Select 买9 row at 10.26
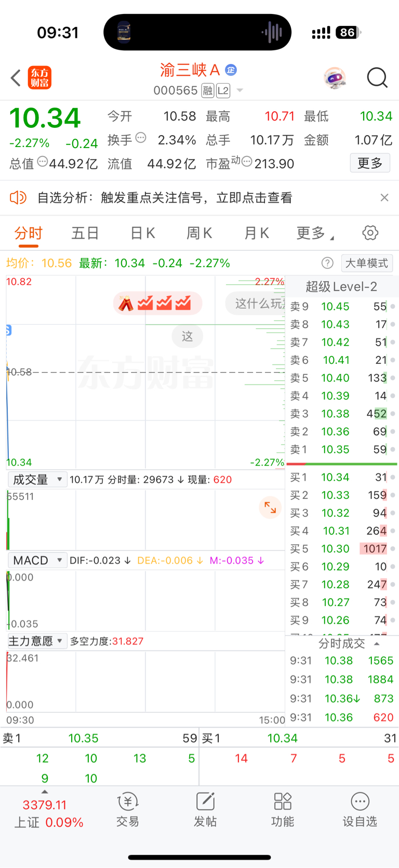 (341, 620)
